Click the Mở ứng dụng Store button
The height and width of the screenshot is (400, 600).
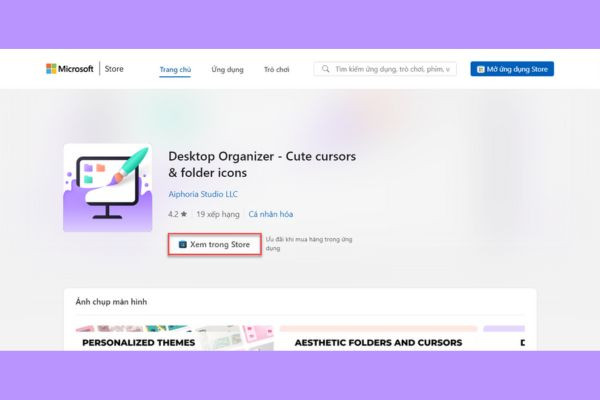(x=512, y=69)
